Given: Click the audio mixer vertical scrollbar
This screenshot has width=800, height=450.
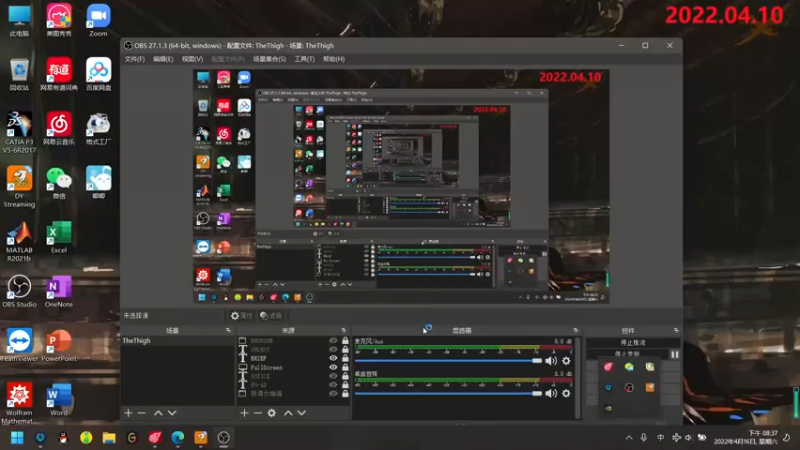Looking at the screenshot, I should [578, 378].
